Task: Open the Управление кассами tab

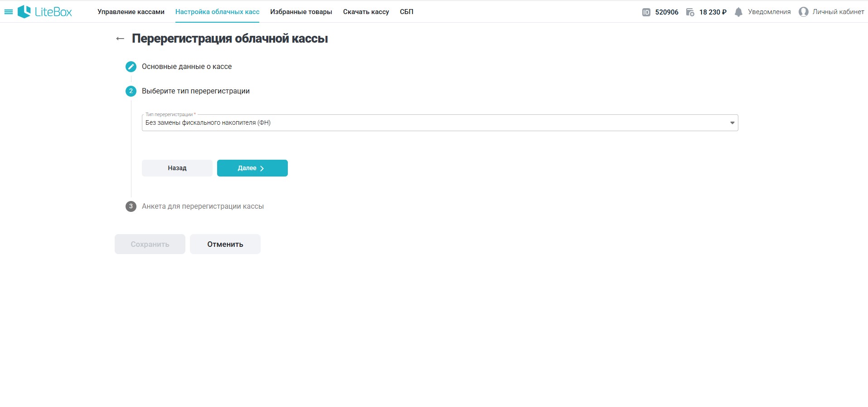Action: [x=131, y=12]
